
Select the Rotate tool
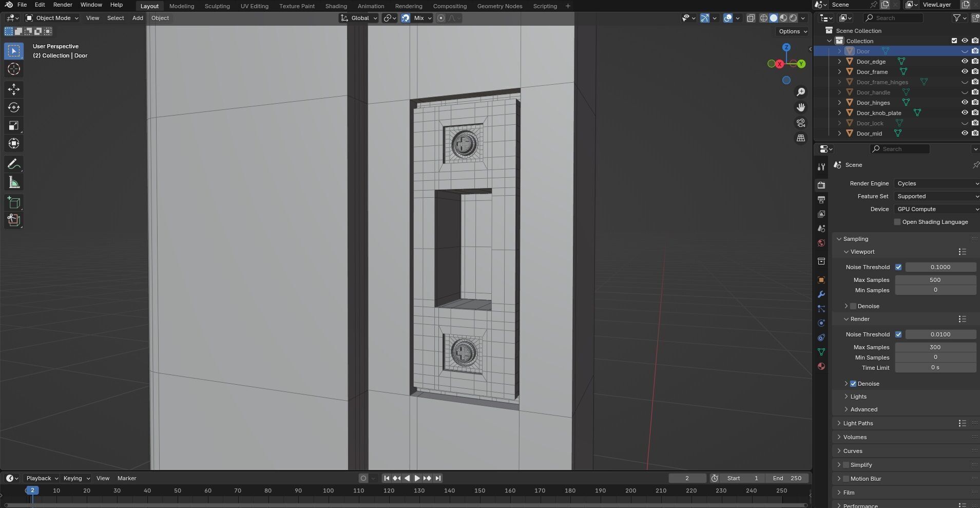pos(14,107)
